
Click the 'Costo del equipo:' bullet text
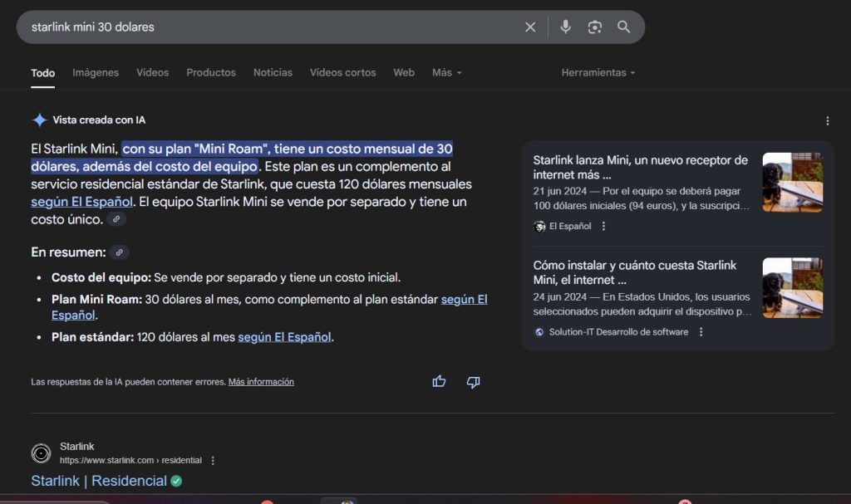click(101, 278)
